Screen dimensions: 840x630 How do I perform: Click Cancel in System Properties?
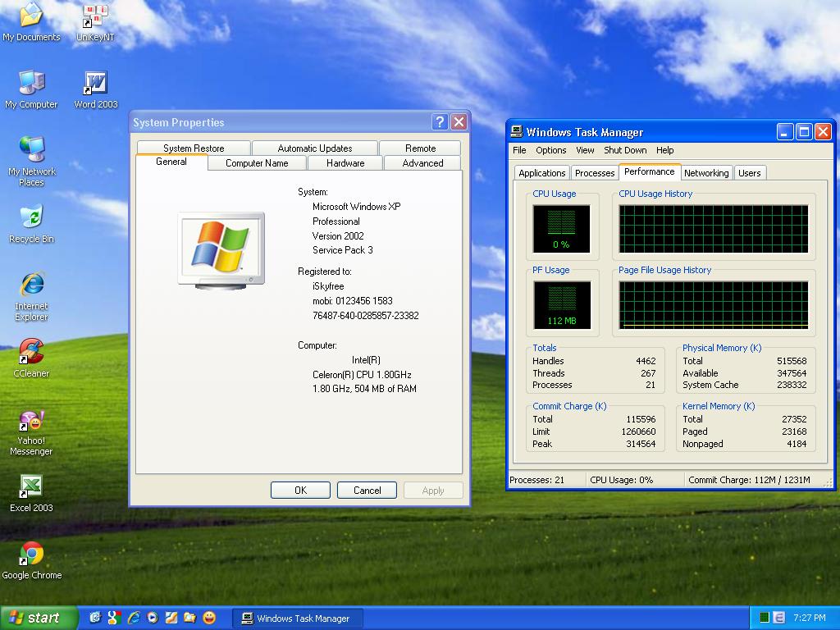pyautogui.click(x=367, y=491)
